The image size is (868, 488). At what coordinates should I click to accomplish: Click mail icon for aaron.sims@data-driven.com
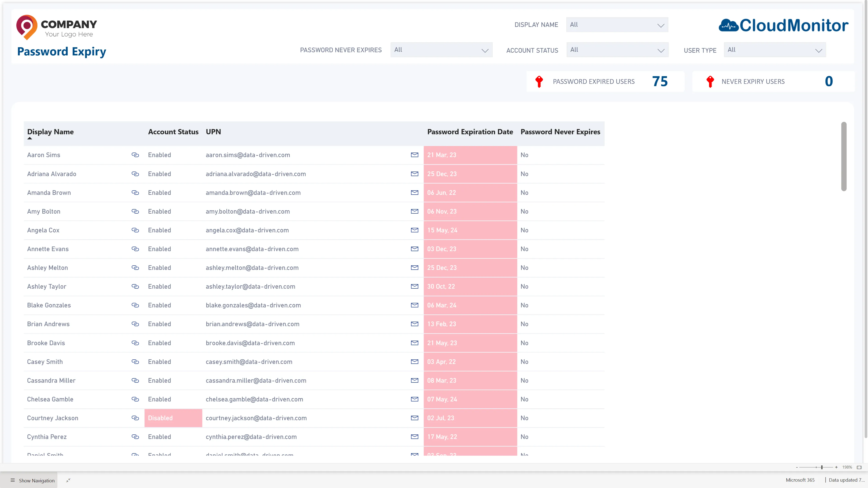coord(414,155)
